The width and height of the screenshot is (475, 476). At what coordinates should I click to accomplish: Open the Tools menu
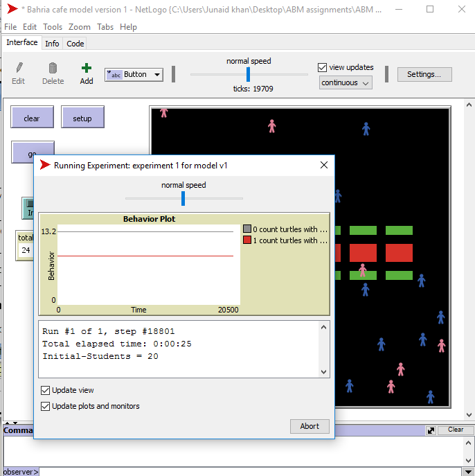[x=53, y=27]
